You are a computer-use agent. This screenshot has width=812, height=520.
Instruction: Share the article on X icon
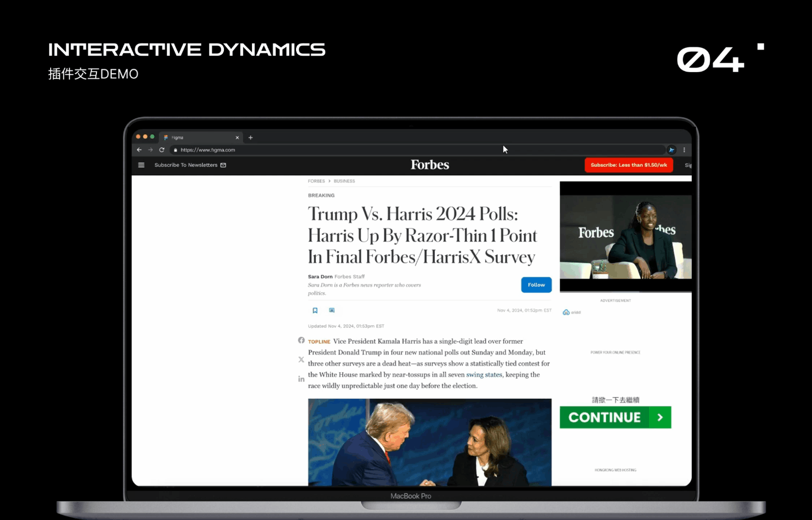point(301,359)
